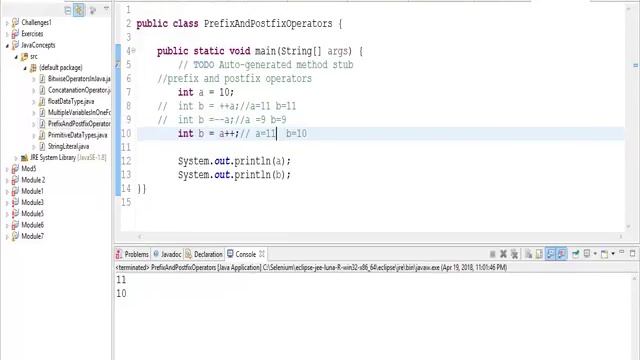
Task: Select PrimitiveDataTypes.java file
Action: coord(78,135)
